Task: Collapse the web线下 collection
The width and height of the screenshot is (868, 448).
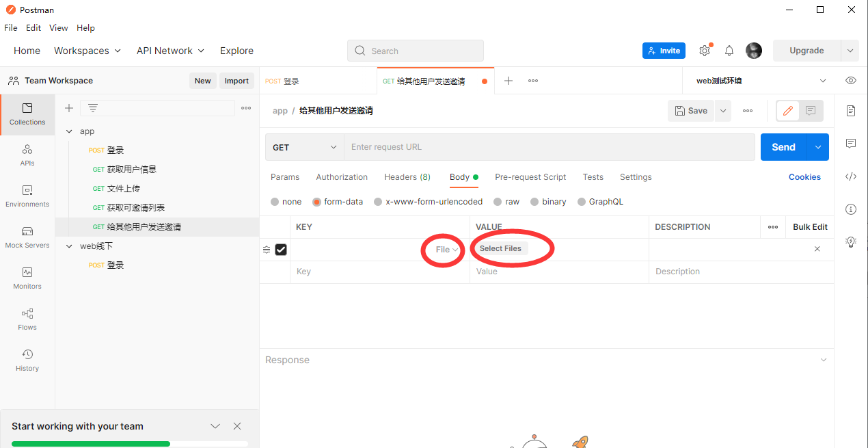Action: 68,246
